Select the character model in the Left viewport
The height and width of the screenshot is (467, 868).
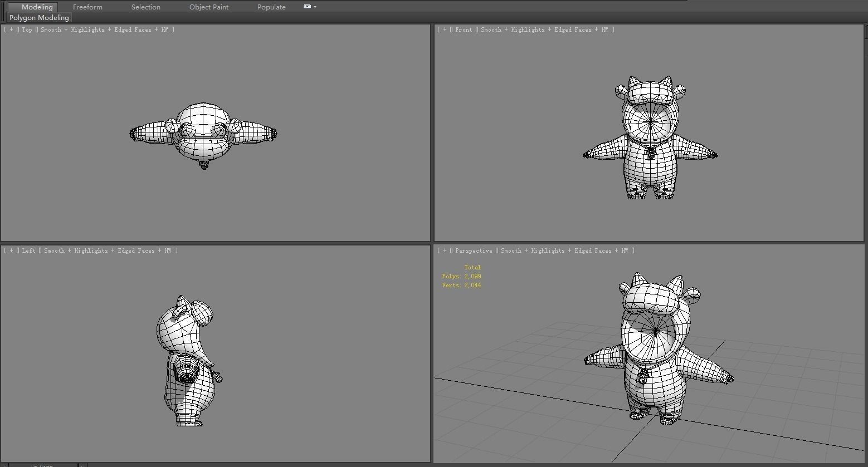(187, 362)
